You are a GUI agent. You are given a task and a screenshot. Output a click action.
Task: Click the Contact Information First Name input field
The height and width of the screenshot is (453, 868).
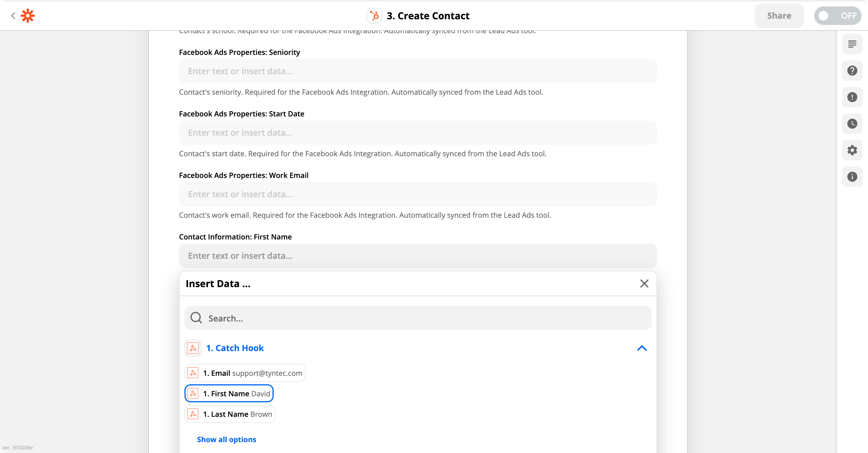418,255
